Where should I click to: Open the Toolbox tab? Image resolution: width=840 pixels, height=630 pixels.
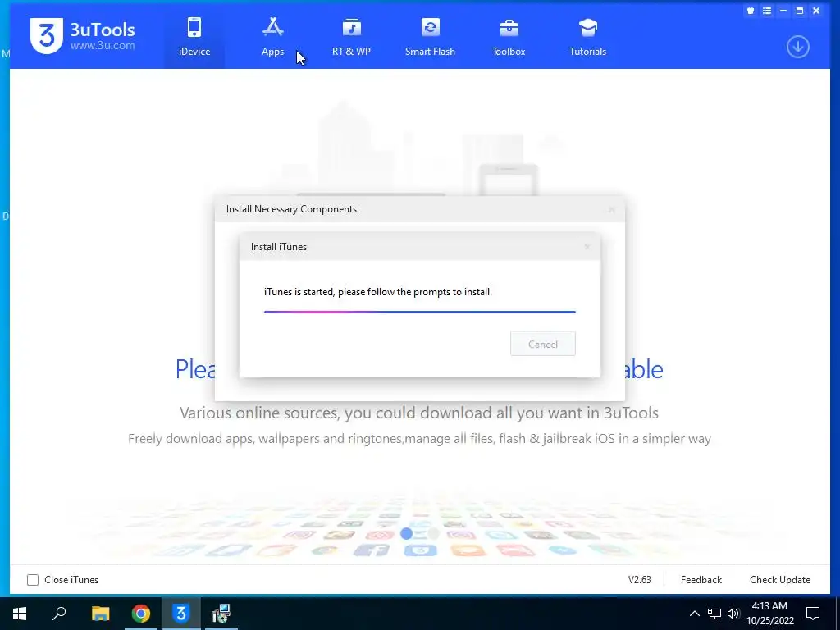(509, 36)
